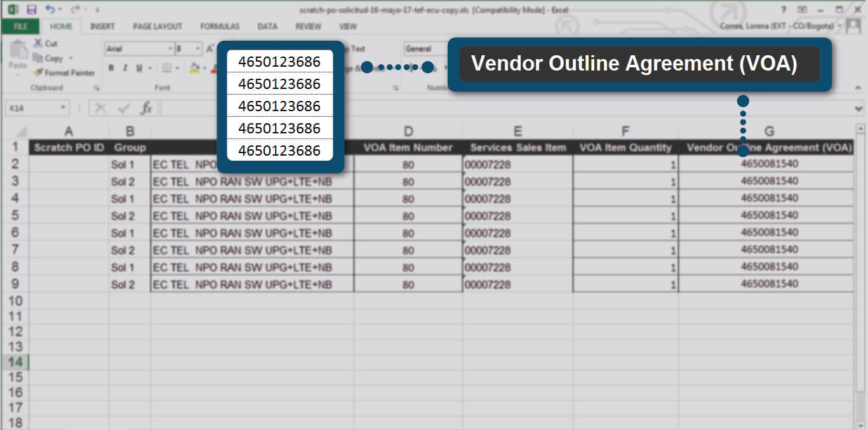Image resolution: width=868 pixels, height=430 pixels.
Task: Click the Save icon in quick access toolbar
Action: [32, 10]
